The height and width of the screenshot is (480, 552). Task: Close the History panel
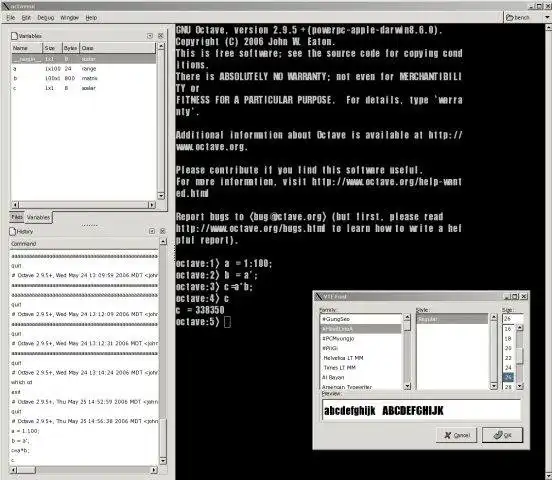click(x=162, y=231)
